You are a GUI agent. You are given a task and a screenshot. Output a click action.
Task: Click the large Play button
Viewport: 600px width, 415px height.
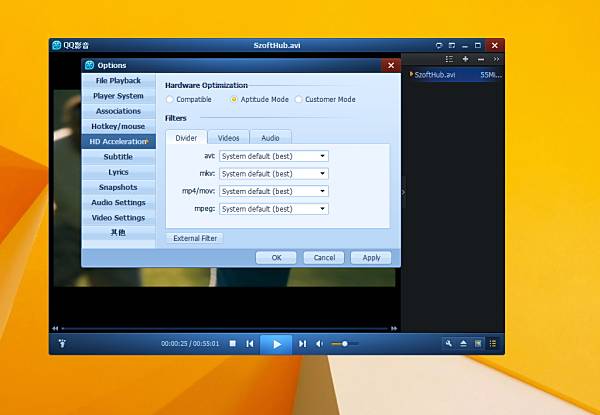pyautogui.click(x=276, y=344)
